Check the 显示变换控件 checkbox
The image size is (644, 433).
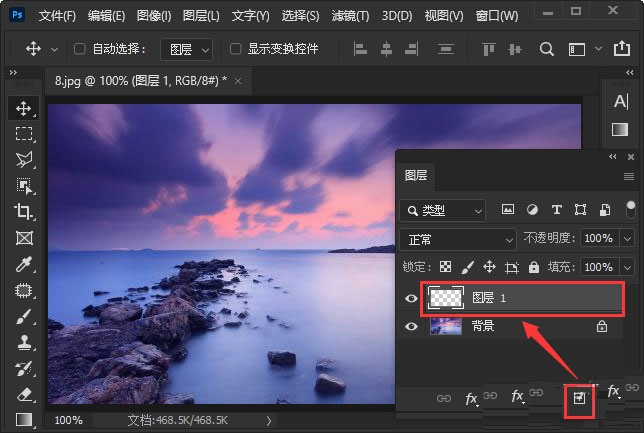(x=235, y=49)
